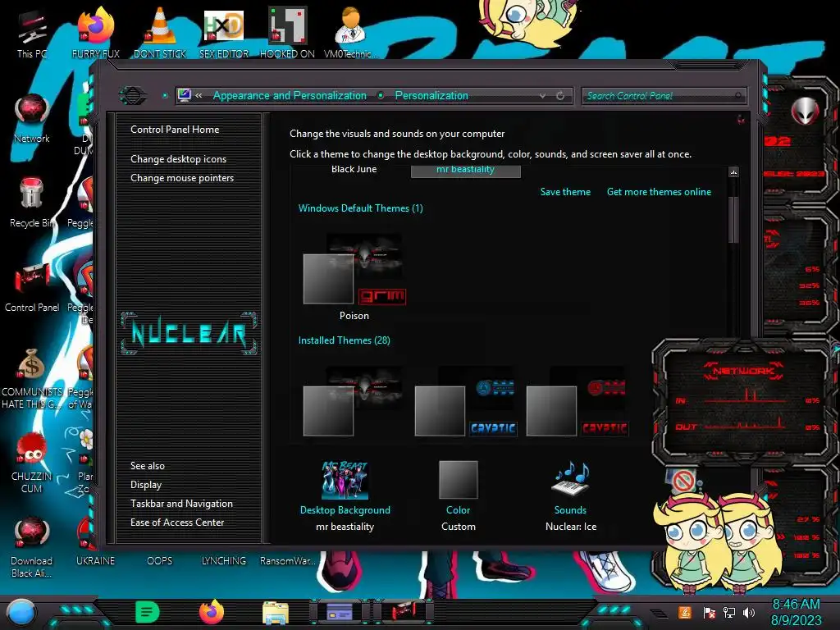This screenshot has width=840, height=630.
Task: Expand the address bar history dropdown
Action: point(543,95)
